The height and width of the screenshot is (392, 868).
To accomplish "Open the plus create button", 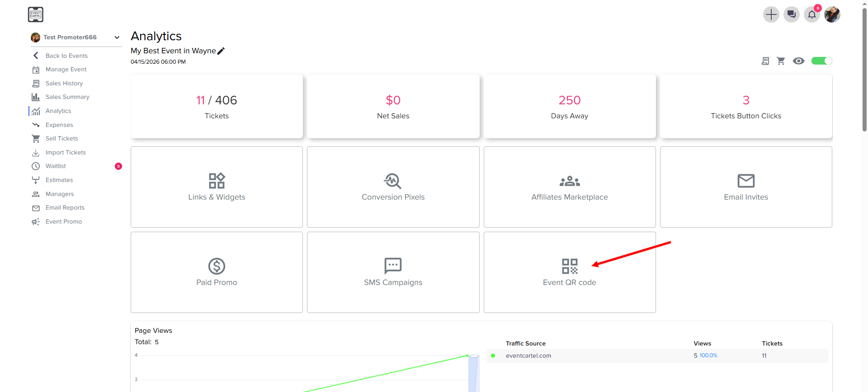I will 771,14.
